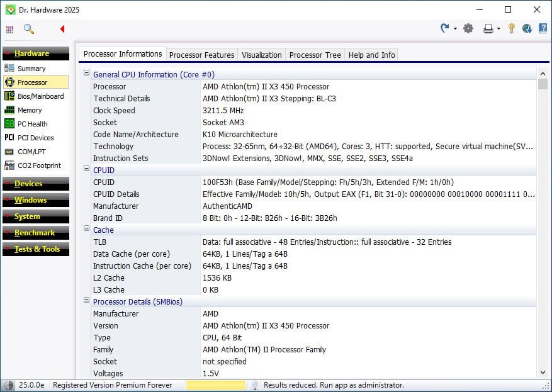Open PC Health in the sidebar
Screen dimensions: 552x392
coord(36,123)
